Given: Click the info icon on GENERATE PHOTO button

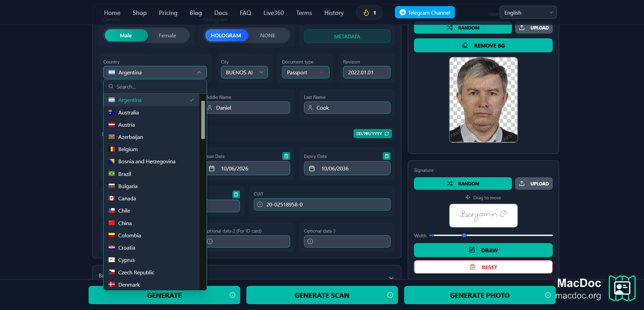Looking at the screenshot, I should (548, 295).
